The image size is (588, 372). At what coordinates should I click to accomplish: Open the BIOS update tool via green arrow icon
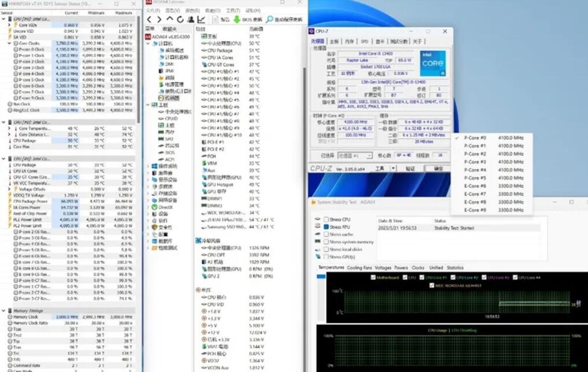237,19
